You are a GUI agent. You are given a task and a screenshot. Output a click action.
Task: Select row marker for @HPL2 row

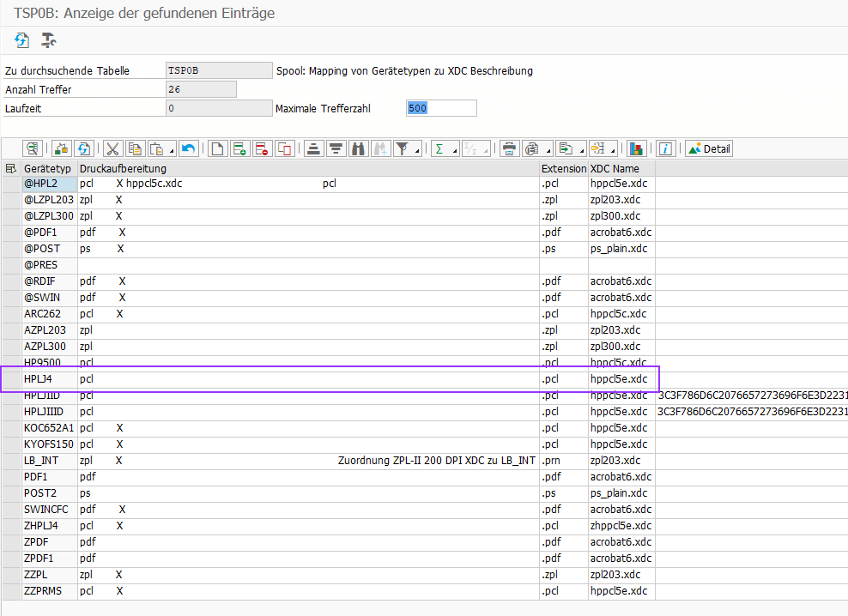pyautogui.click(x=11, y=184)
